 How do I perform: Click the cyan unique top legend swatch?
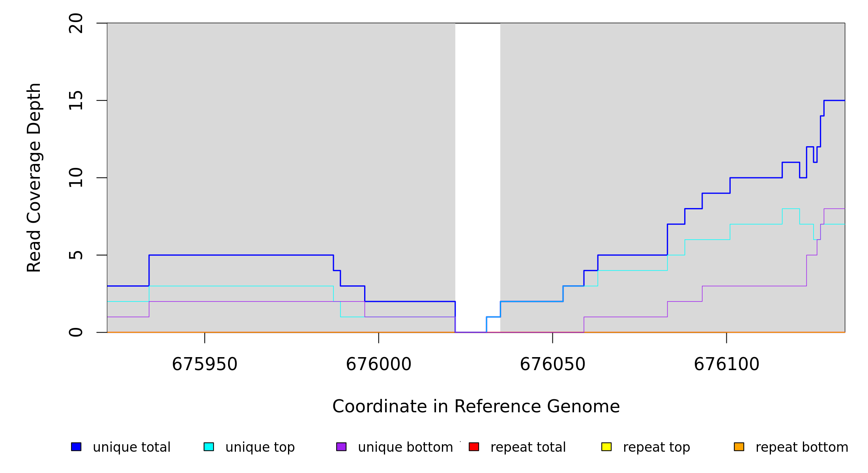(x=209, y=447)
